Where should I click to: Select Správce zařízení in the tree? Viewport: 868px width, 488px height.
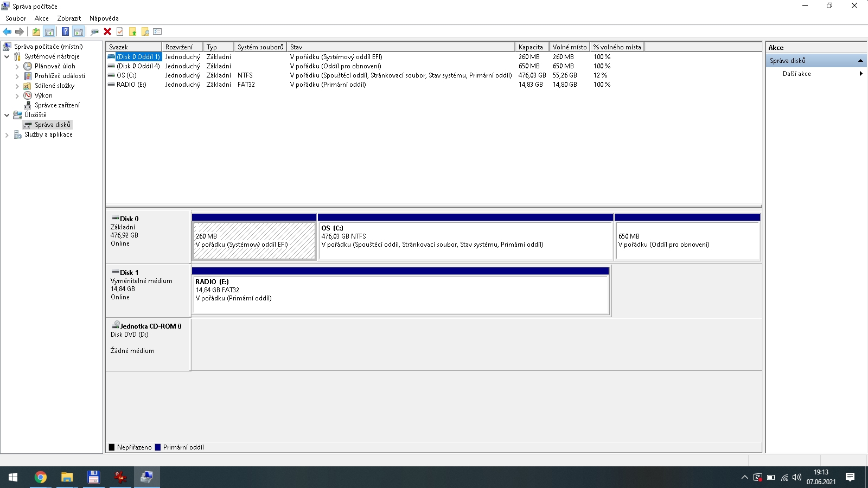pos(57,105)
